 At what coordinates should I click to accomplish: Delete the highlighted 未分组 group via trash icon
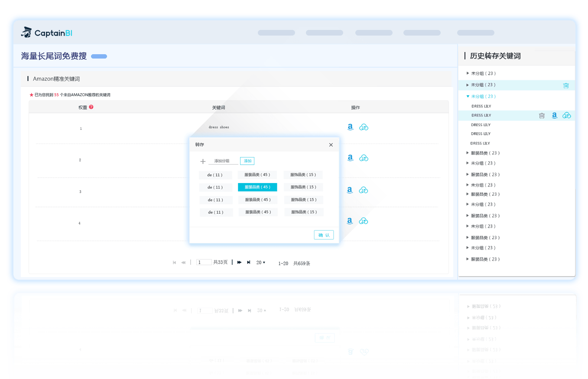(566, 85)
